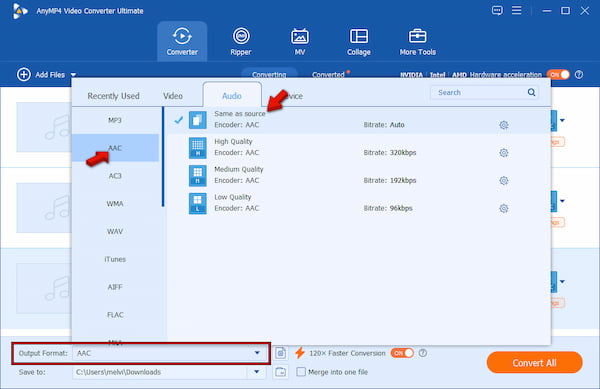
Task: Select AC3 format in list
Action: coord(115,176)
